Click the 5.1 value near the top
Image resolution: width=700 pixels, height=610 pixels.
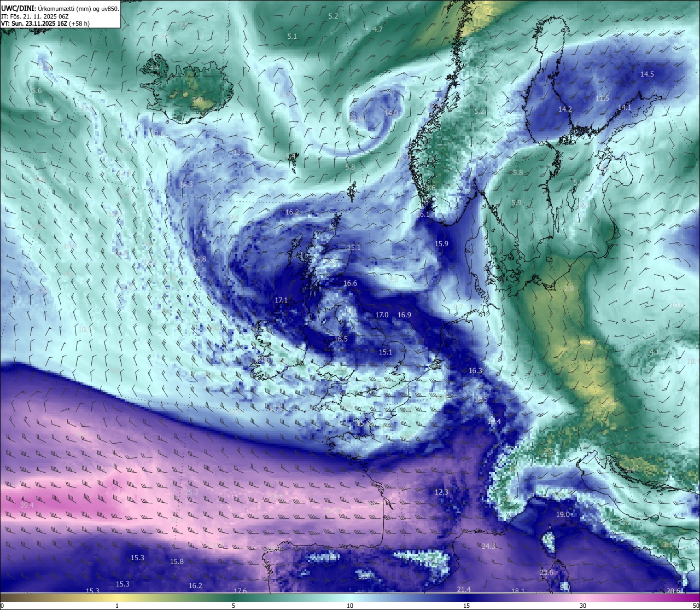tap(292, 37)
